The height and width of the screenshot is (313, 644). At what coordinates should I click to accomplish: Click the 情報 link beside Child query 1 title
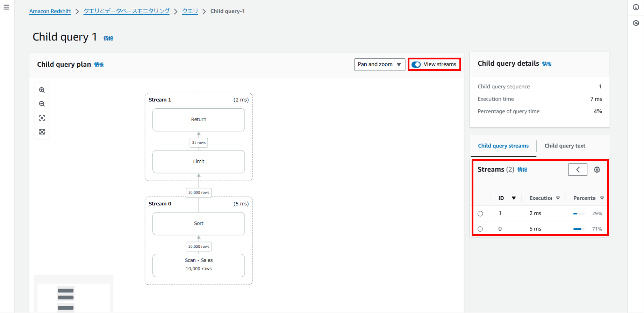(108, 38)
